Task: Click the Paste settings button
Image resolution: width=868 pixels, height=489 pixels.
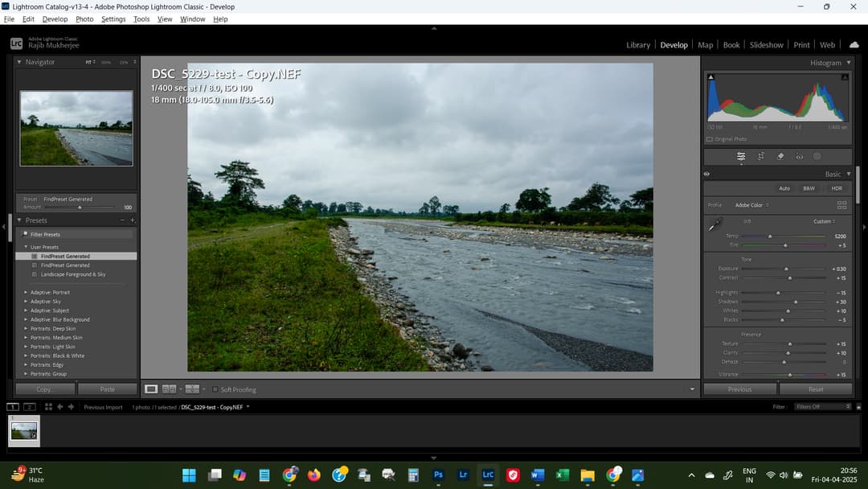Action: [x=108, y=389]
